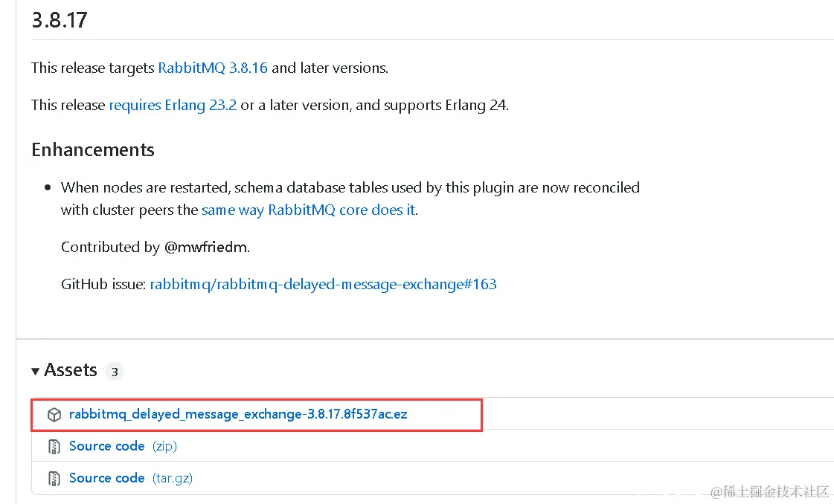The width and height of the screenshot is (834, 504).
Task: Click the 3.8.17 release title heading
Action: point(60,20)
